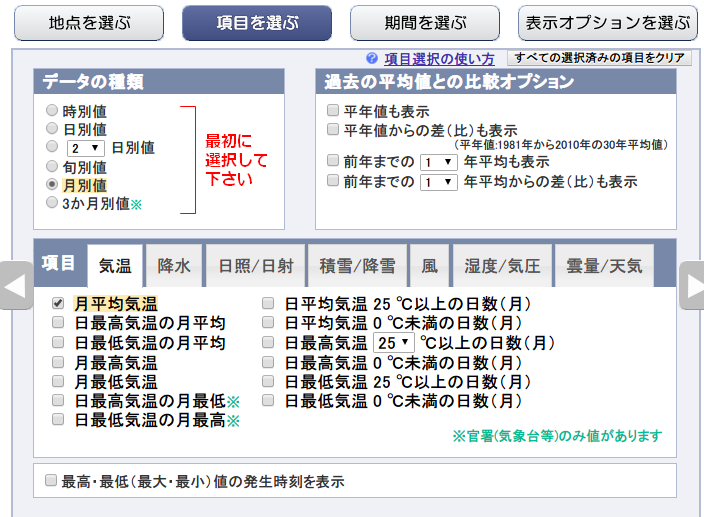Select the N-day 日別値 radio button with dropdown
This screenshot has height=517, width=704.
[x=52, y=146]
